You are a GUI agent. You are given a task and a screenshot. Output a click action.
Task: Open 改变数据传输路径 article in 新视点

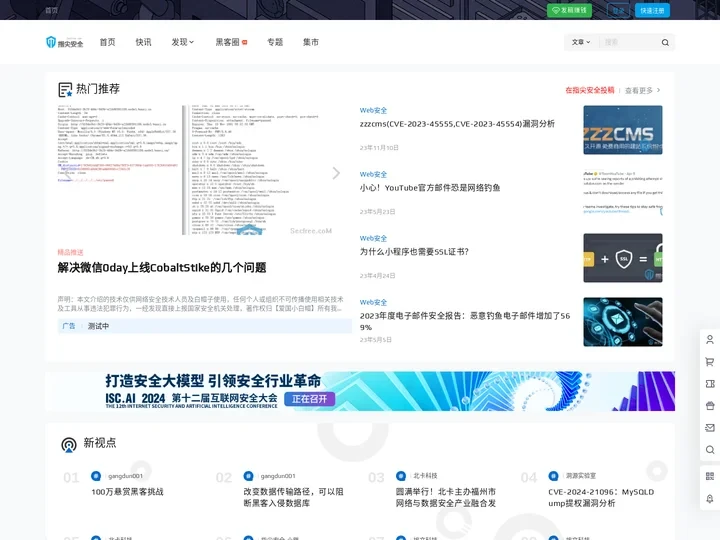point(293,497)
